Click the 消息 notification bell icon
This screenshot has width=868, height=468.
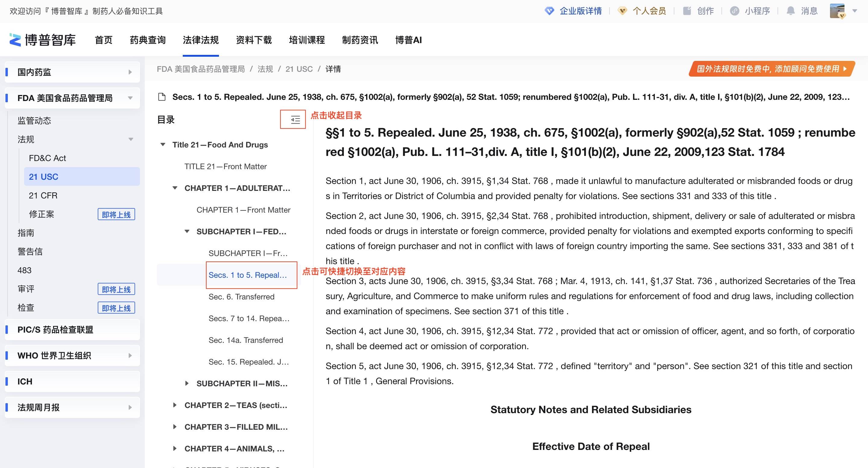pyautogui.click(x=790, y=11)
